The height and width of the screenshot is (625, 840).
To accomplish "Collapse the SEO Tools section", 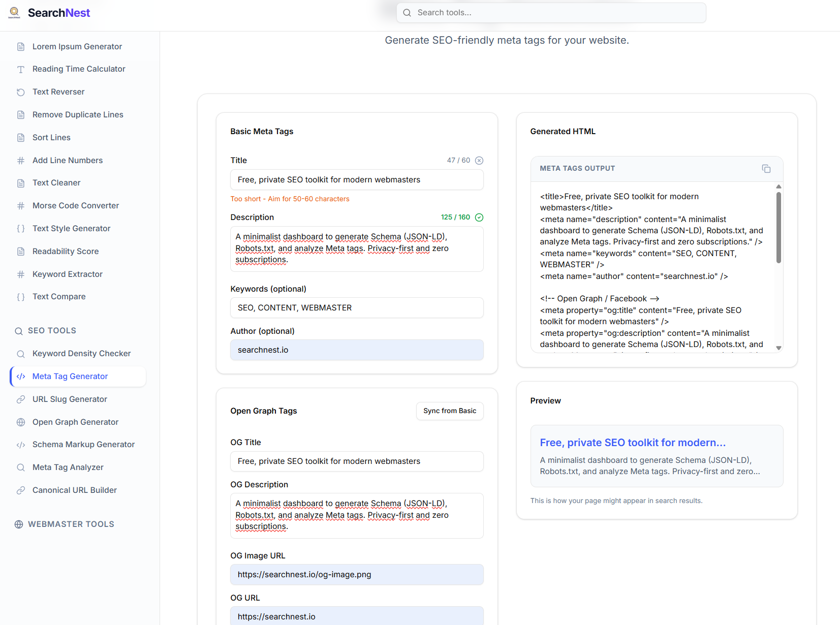I will [x=52, y=331].
